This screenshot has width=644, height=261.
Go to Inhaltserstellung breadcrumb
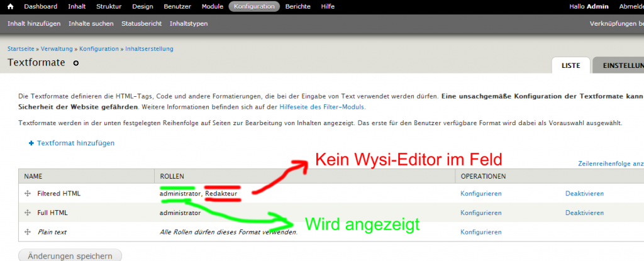click(x=149, y=48)
